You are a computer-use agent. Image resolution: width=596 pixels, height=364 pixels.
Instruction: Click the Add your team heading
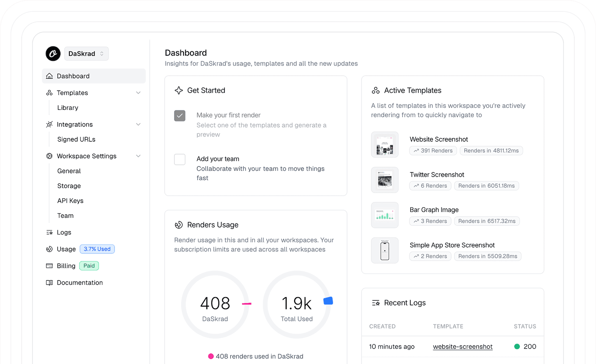[x=218, y=159]
